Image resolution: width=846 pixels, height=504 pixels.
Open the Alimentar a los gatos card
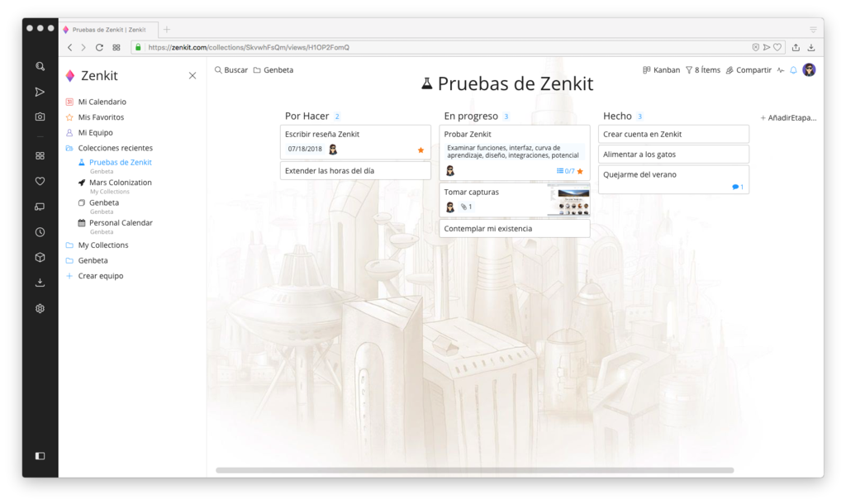[673, 155]
